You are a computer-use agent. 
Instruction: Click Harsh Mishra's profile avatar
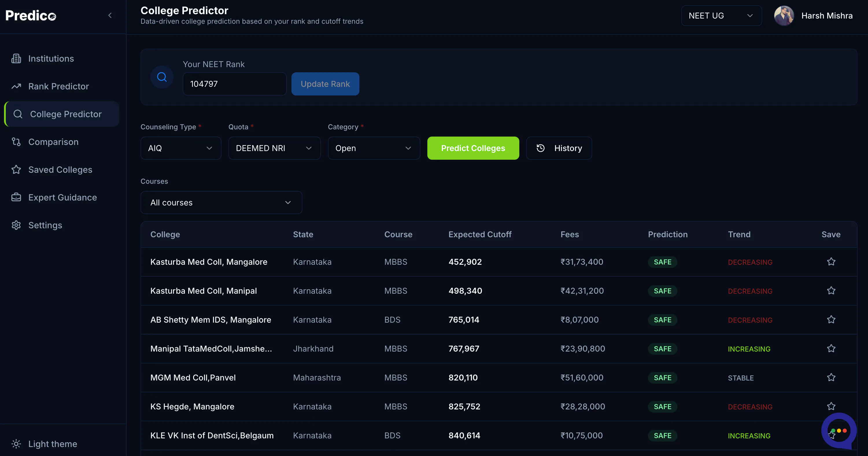(x=784, y=16)
